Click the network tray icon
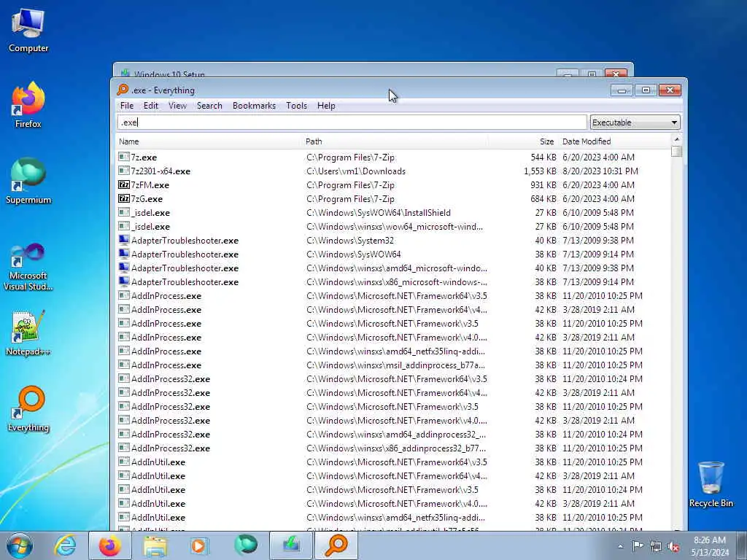This screenshot has height=560, width=747. click(x=656, y=547)
